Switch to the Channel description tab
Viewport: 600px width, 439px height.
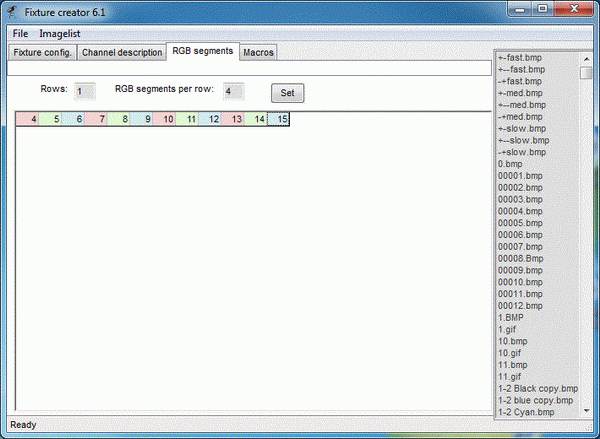click(121, 52)
